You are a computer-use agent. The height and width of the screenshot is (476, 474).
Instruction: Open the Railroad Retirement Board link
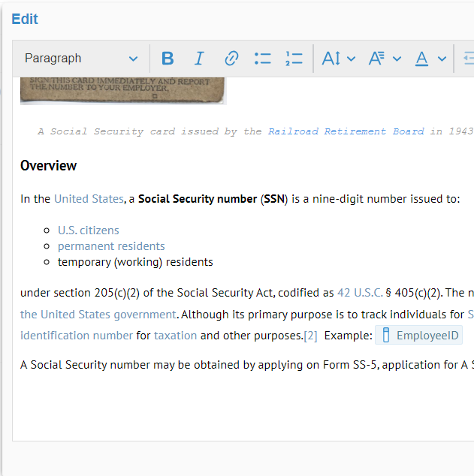pyautogui.click(x=346, y=131)
